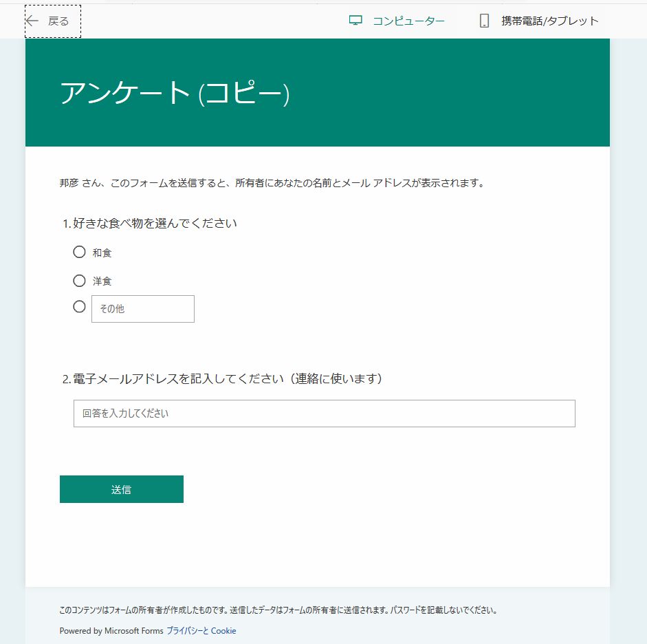Click question 2 text about 電子メールアドレス
647x644 pixels.
pyautogui.click(x=228, y=378)
